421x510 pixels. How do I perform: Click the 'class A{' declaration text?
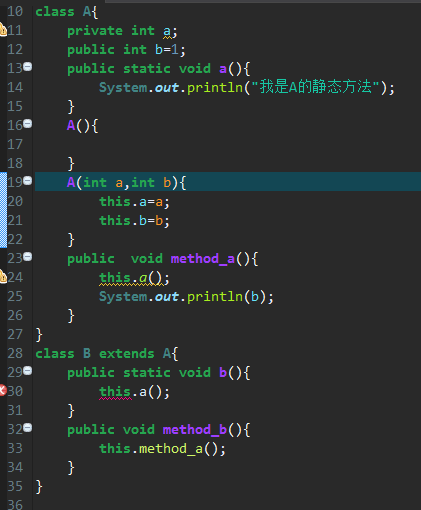[x=67, y=12]
